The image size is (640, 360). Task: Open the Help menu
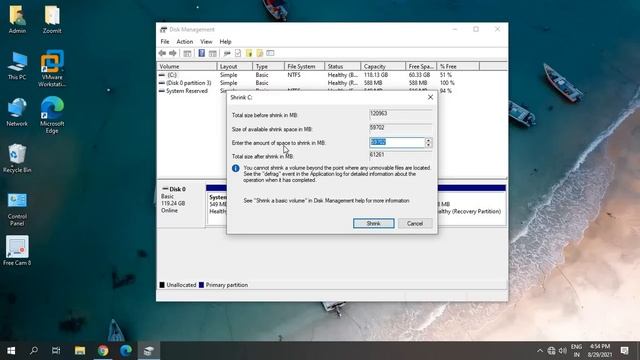(225, 42)
